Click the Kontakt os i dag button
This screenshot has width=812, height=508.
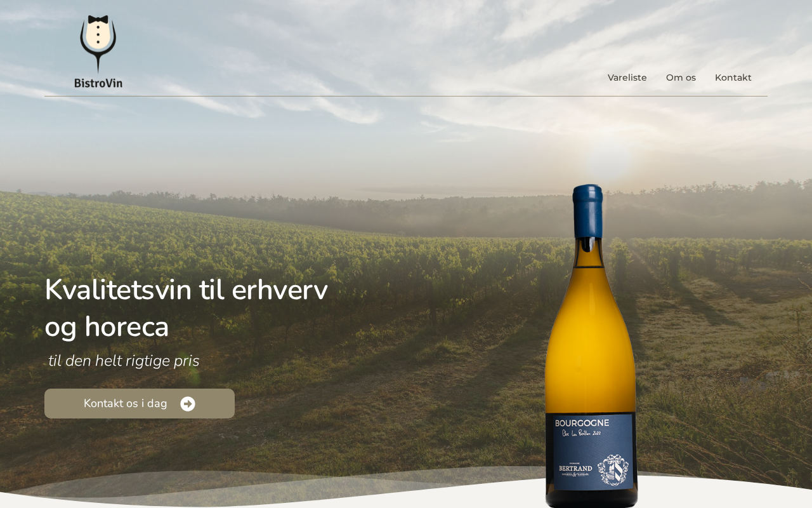pos(140,404)
